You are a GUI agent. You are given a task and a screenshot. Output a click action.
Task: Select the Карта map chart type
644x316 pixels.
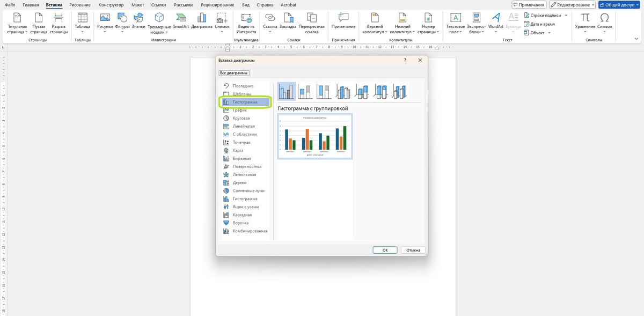click(x=246, y=150)
